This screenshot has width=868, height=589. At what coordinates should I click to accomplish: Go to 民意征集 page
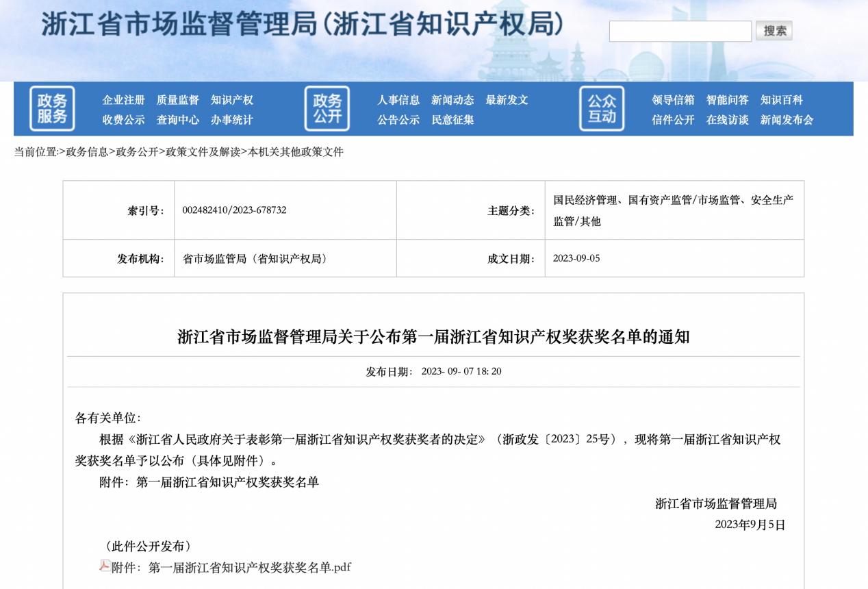452,120
